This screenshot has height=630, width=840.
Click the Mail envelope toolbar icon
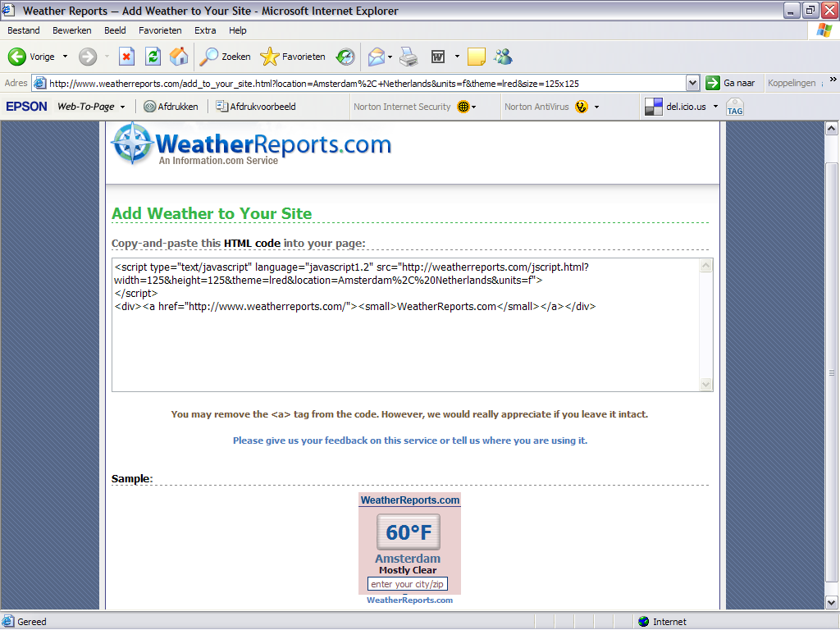(376, 57)
